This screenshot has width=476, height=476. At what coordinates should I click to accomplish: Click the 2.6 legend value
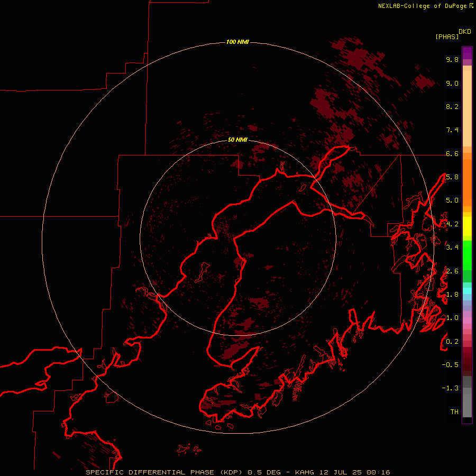click(452, 271)
